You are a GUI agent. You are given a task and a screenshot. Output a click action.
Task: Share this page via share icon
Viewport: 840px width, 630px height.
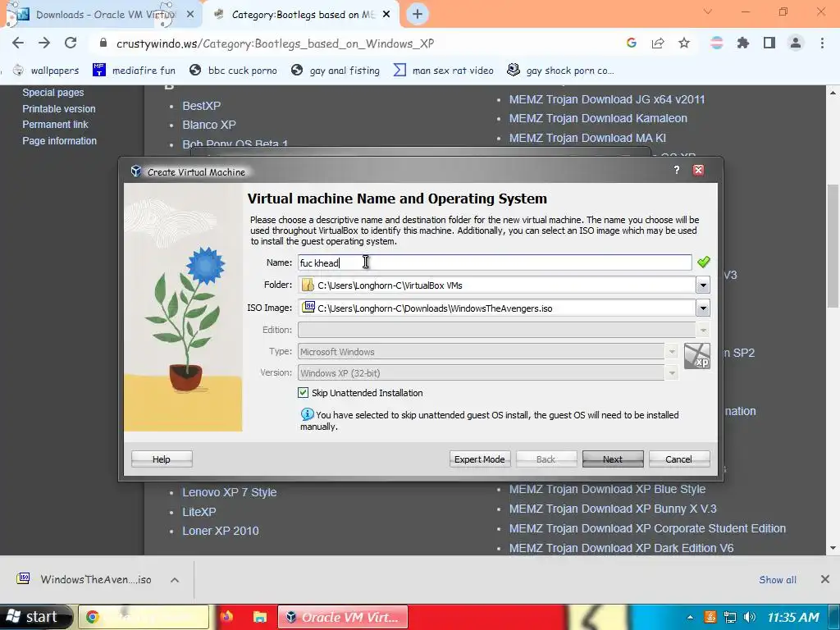[x=657, y=43]
